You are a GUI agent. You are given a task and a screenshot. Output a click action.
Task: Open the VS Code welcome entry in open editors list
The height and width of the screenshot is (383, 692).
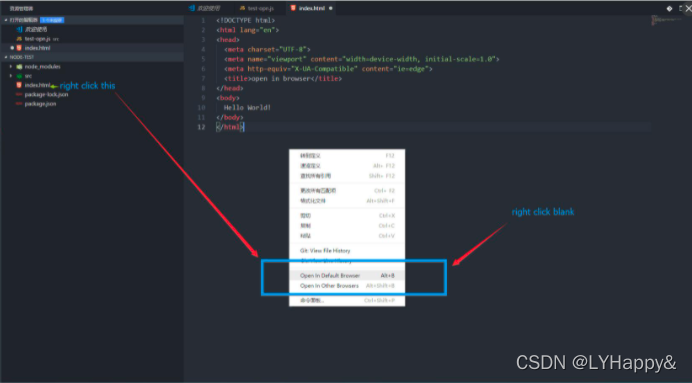32,29
